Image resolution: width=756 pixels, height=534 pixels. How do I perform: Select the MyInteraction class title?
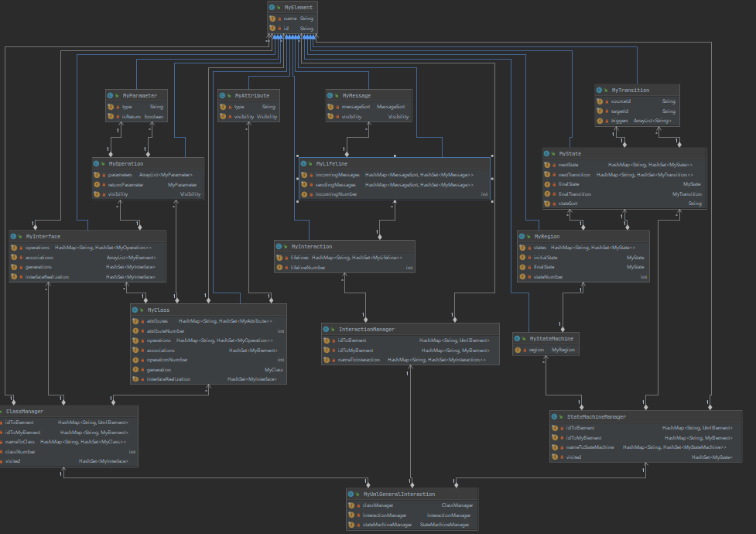click(312, 247)
